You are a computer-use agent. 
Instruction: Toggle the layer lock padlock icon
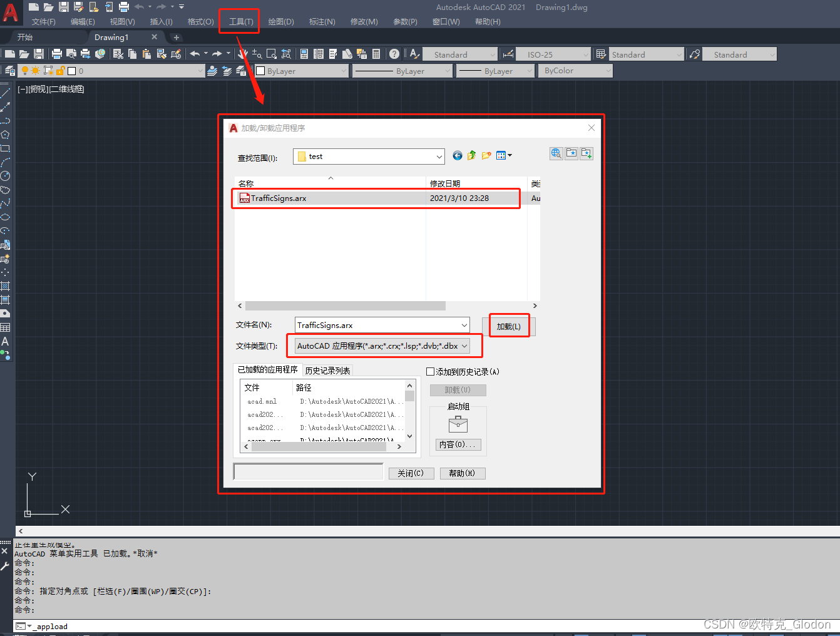coord(60,70)
